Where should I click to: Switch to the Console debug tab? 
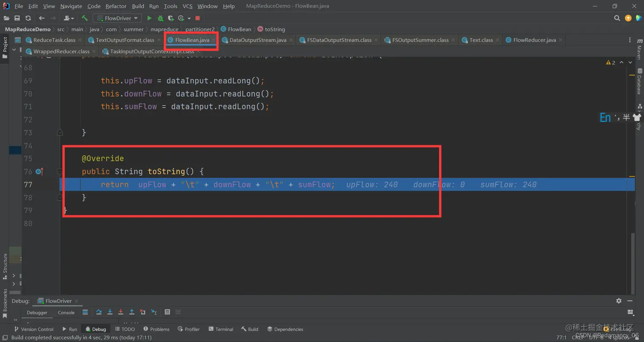pyautogui.click(x=66, y=312)
